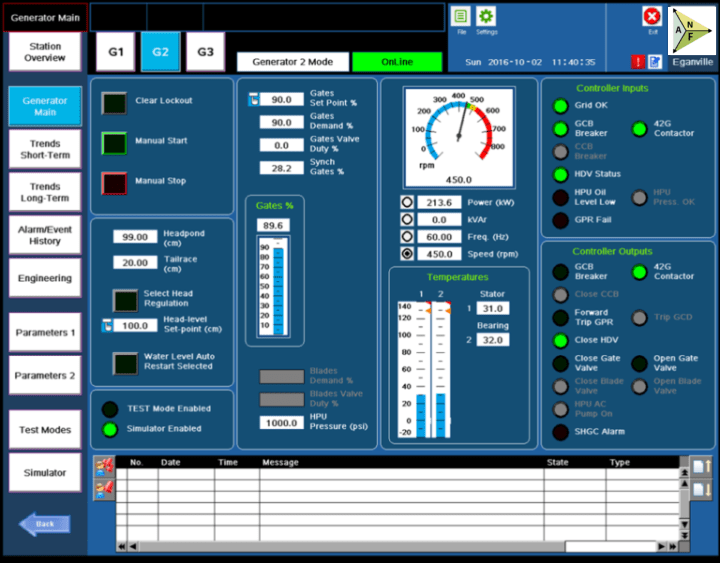The width and height of the screenshot is (720, 563).
Task: Switch to the G3 generator tab
Action: (204, 52)
